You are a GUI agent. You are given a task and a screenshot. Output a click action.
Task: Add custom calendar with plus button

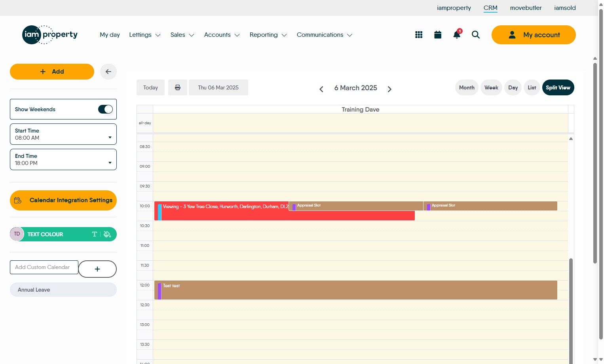[97, 269]
